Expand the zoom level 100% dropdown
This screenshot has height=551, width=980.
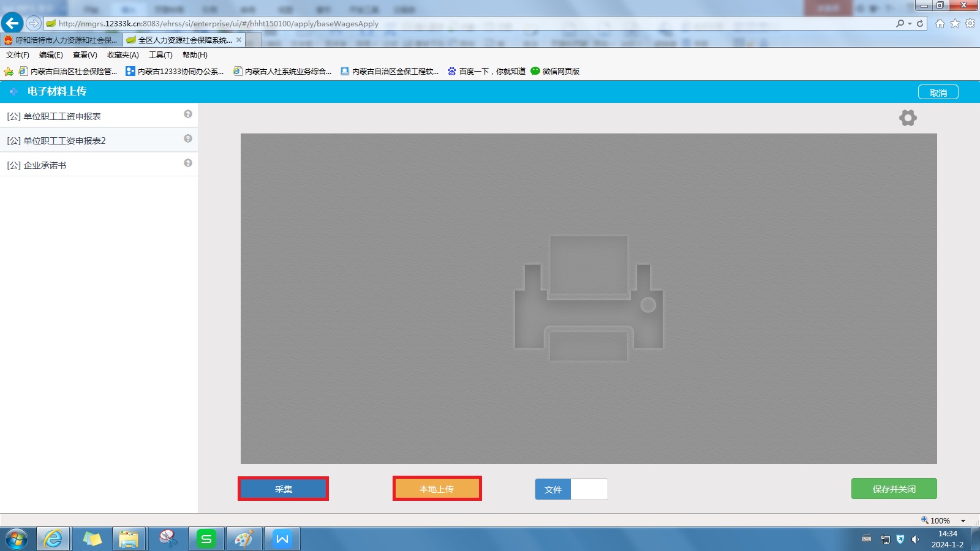point(963,520)
